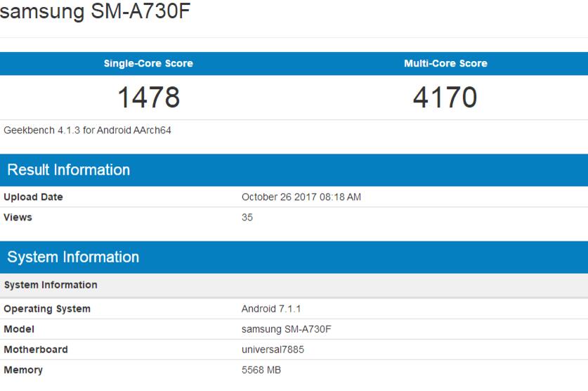Click the October 26 2017 08:18 AM value
This screenshot has height=391, width=588.
[x=301, y=197]
